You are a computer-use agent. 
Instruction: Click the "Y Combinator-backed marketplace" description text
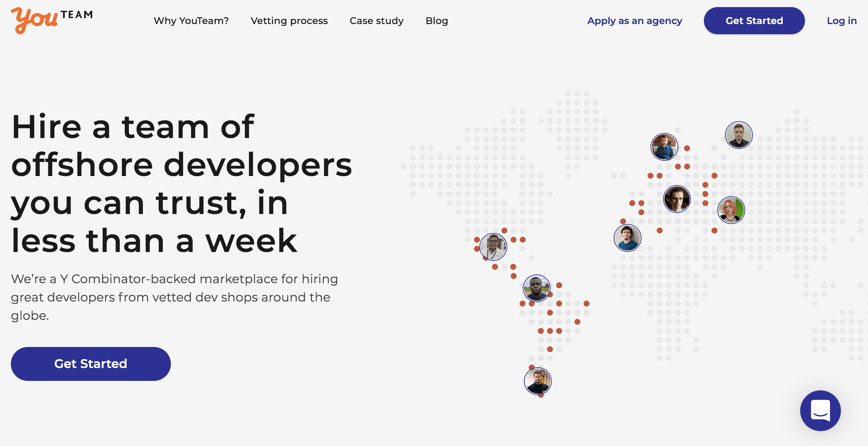pyautogui.click(x=175, y=297)
